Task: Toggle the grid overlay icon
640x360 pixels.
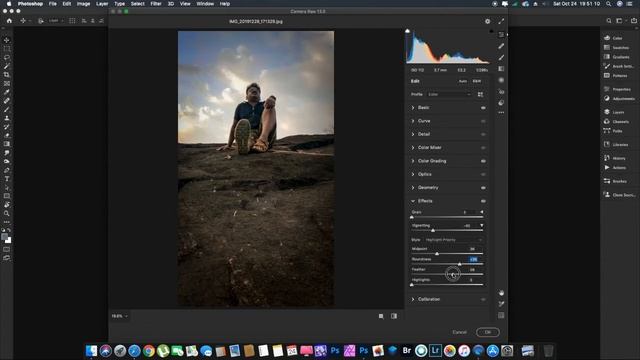Action: [501, 316]
